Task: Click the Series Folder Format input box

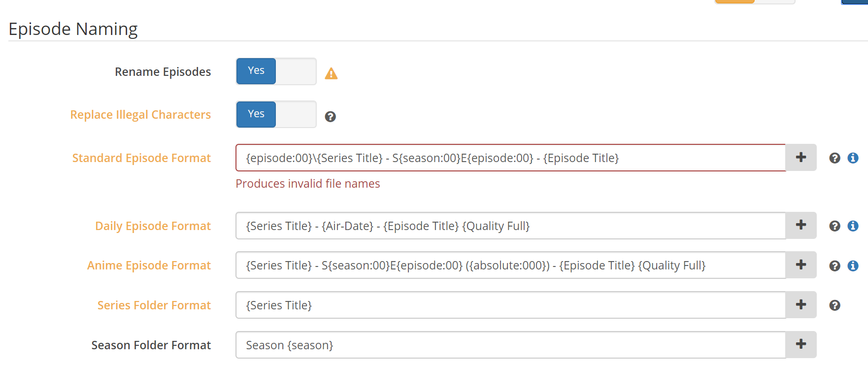Action: coord(510,305)
